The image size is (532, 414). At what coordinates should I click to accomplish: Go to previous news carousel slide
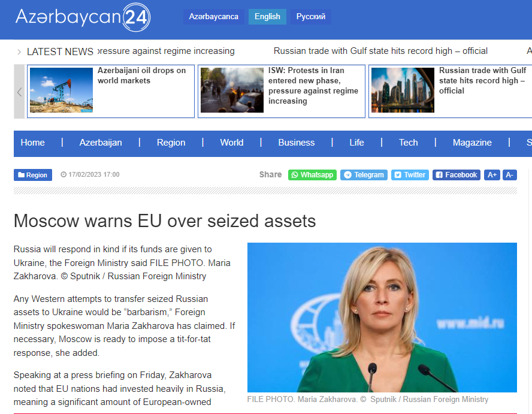point(19,92)
